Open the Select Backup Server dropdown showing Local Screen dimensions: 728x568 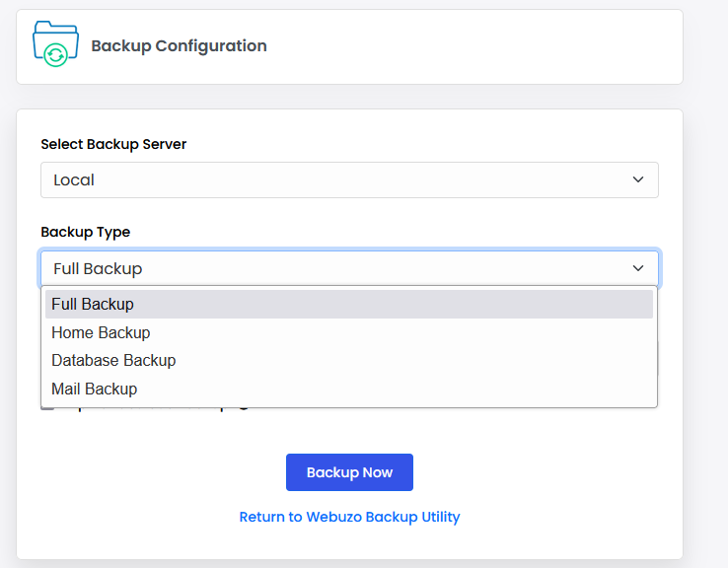point(349,180)
